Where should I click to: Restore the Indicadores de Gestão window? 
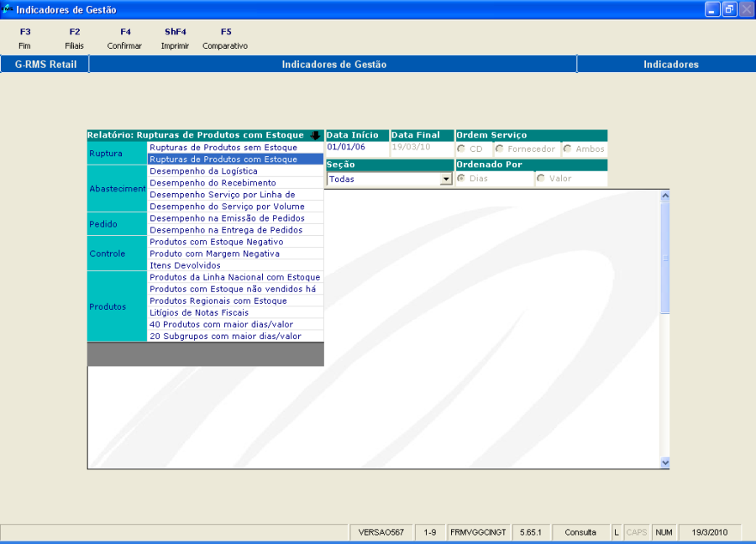point(729,9)
